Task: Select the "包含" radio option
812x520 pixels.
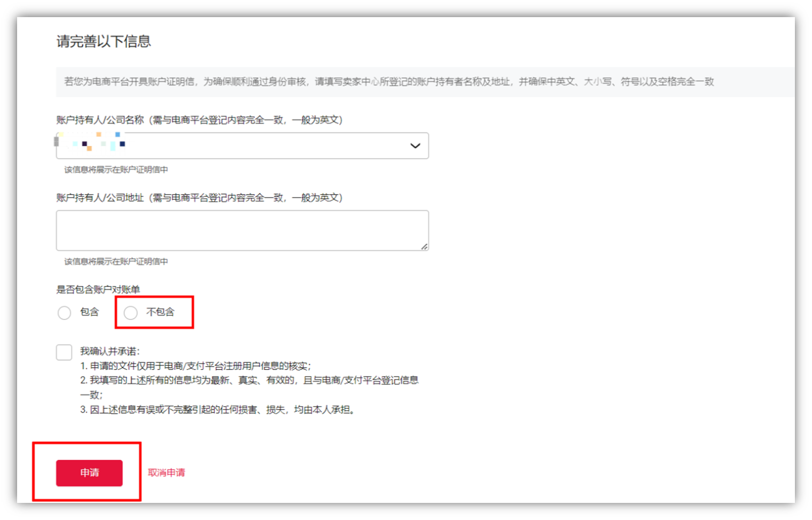Action: (64, 313)
